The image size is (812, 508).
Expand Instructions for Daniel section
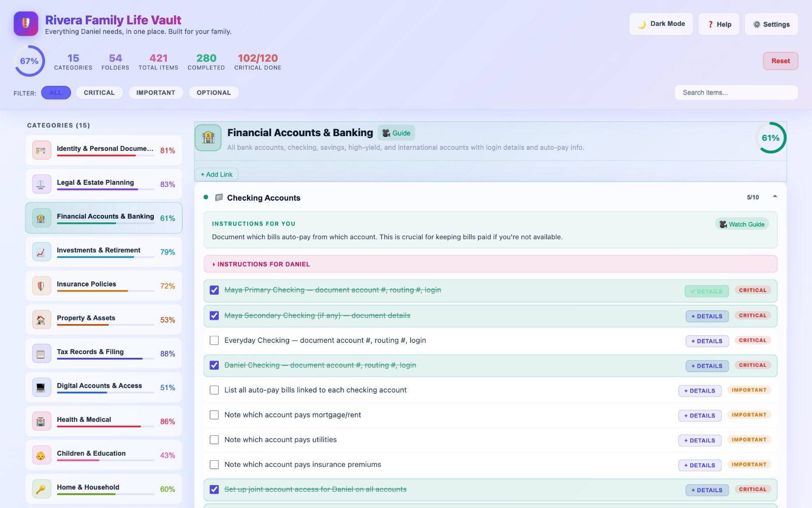[x=490, y=264]
